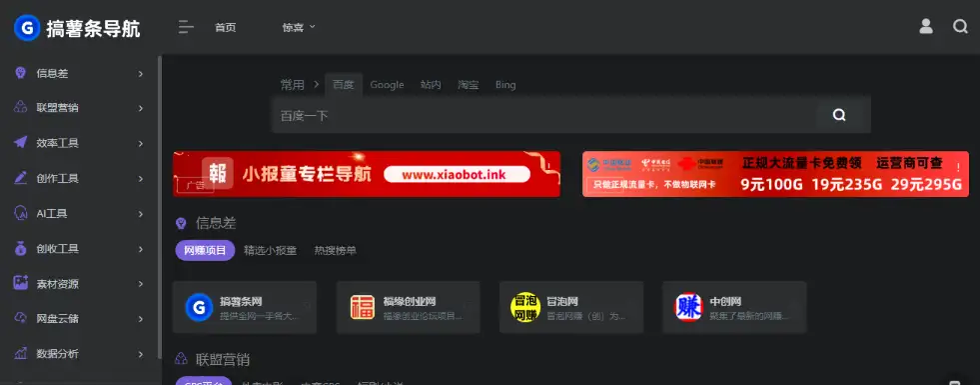This screenshot has width=980, height=385.
Task: Click the pencil icon for 创作工具
Action: click(x=20, y=178)
